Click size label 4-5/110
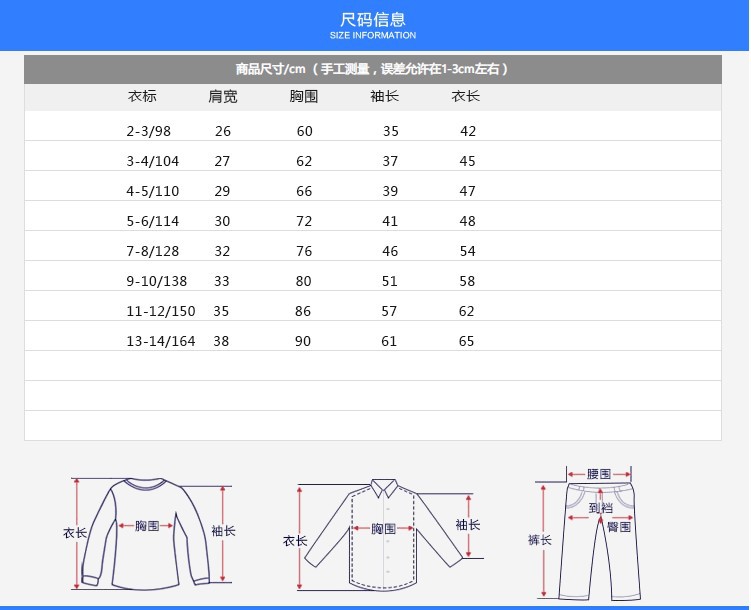The image size is (751, 610). pos(152,192)
